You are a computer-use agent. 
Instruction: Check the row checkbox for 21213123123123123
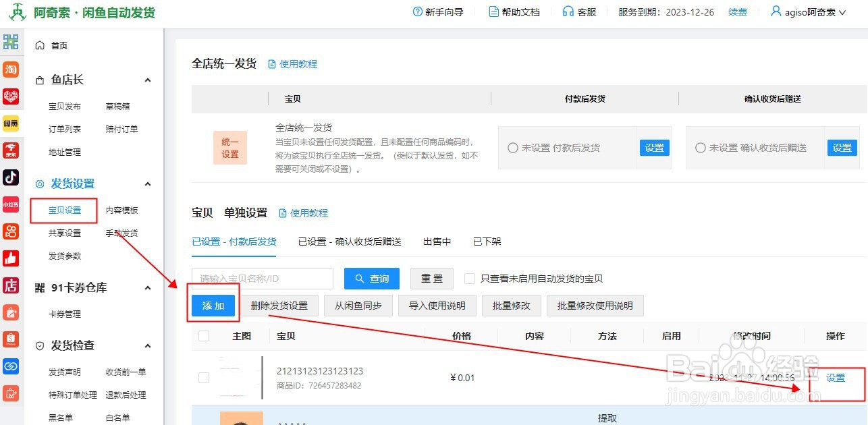pos(204,378)
